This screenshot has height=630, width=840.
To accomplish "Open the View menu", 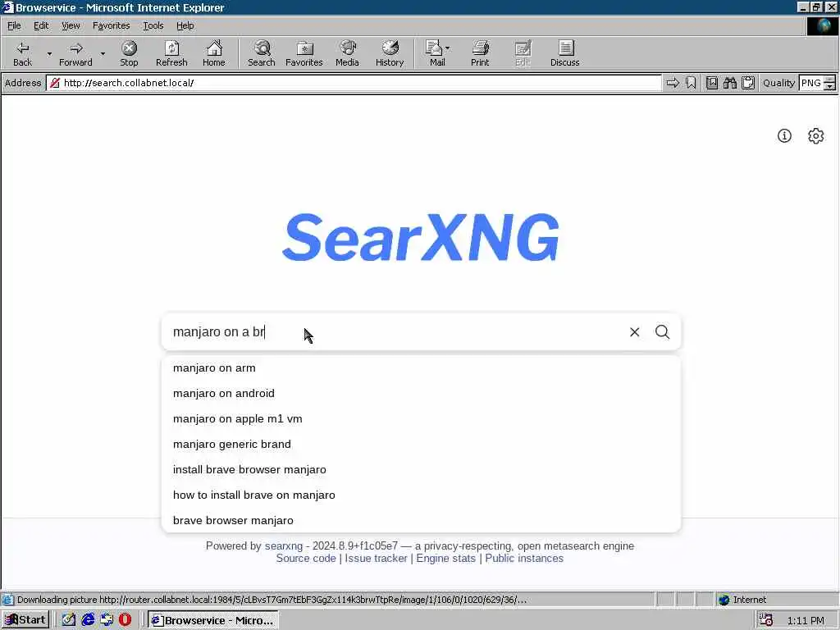I will (x=71, y=25).
